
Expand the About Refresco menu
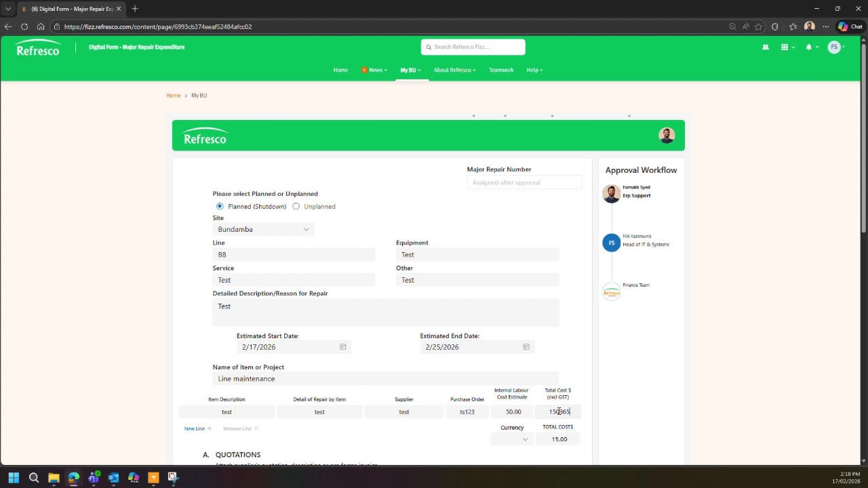[x=455, y=70]
